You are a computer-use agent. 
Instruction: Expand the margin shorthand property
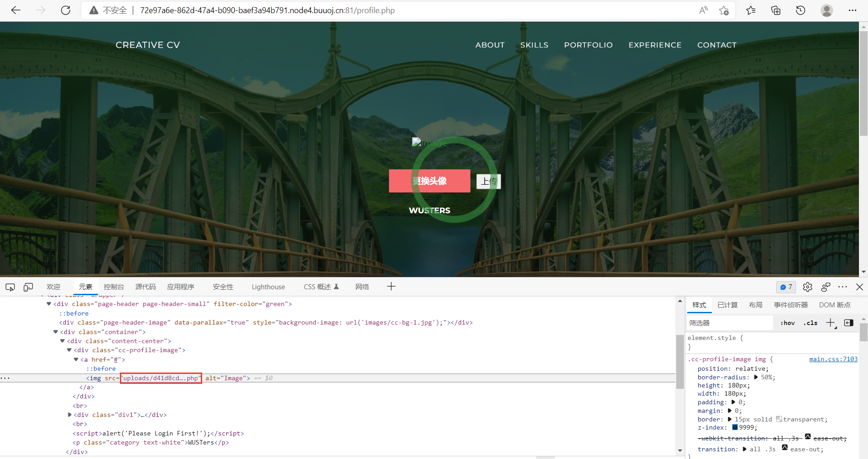(x=730, y=411)
